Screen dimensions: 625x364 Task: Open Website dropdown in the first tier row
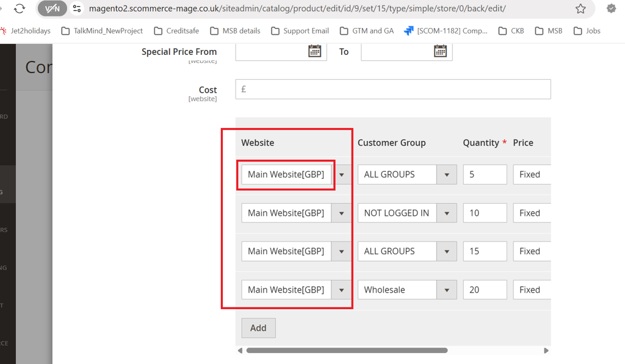296,174
